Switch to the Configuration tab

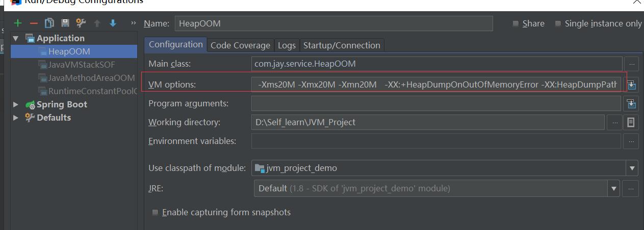click(x=176, y=44)
